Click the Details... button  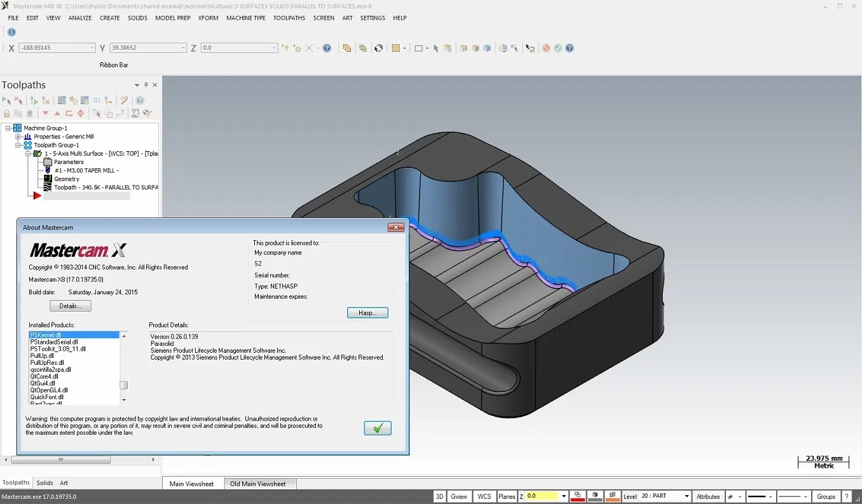pyautogui.click(x=70, y=306)
